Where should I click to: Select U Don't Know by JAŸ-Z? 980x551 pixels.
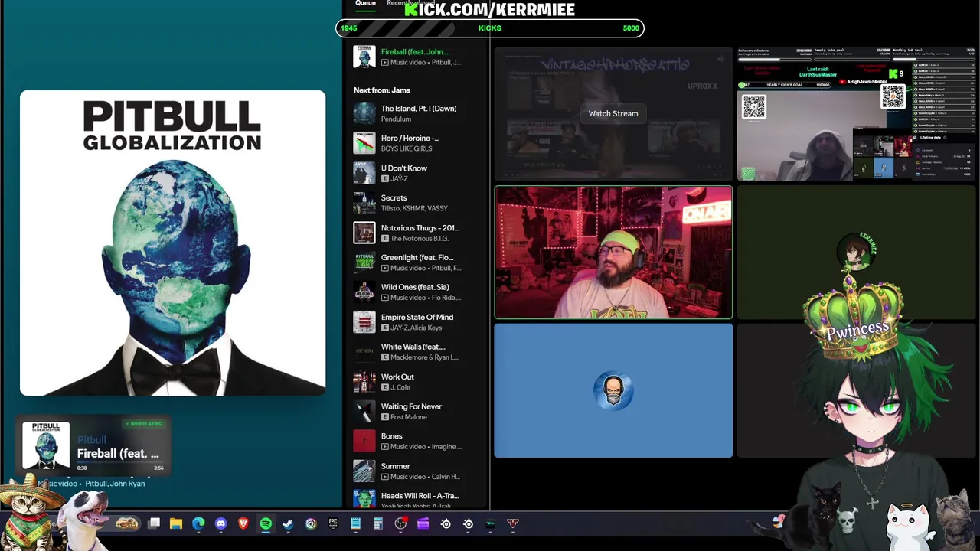pos(404,168)
